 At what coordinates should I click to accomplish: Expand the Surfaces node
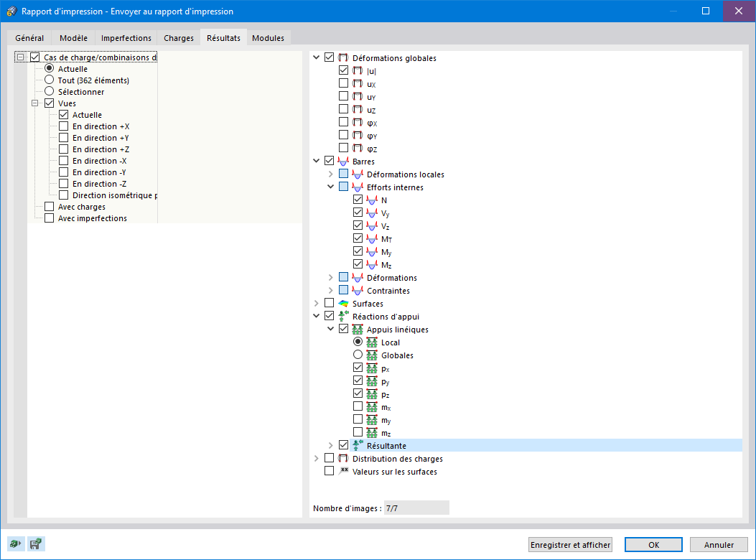[x=317, y=303]
